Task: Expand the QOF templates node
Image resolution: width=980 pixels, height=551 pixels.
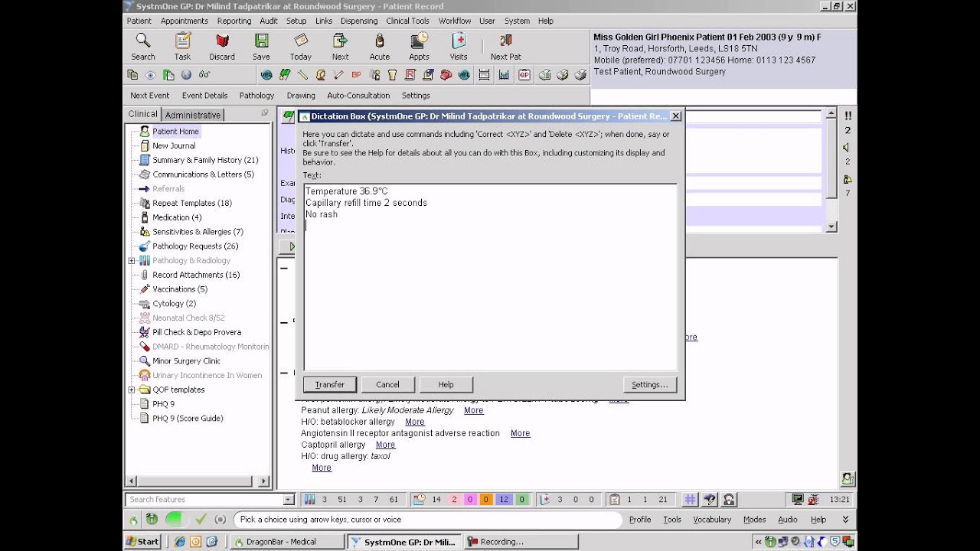Action: [132, 390]
